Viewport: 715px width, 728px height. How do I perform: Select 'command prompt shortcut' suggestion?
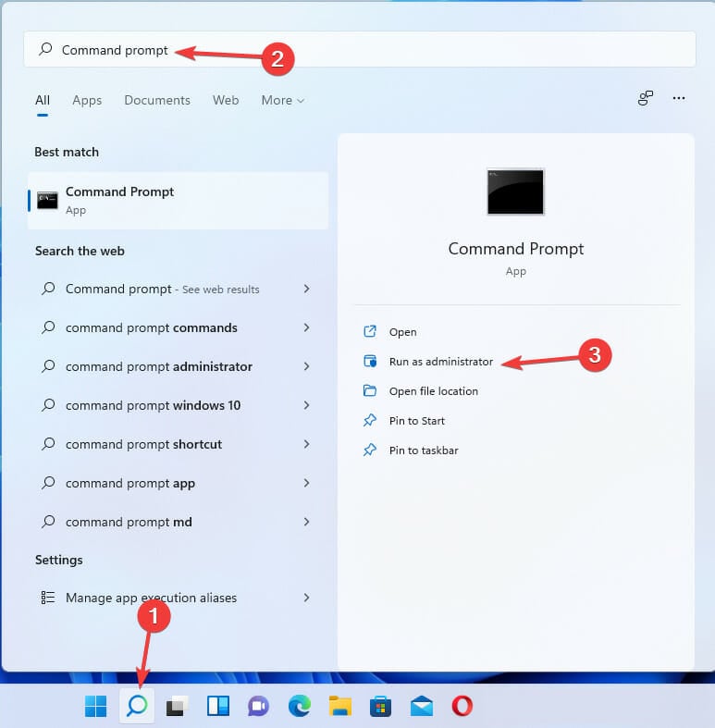(x=178, y=444)
